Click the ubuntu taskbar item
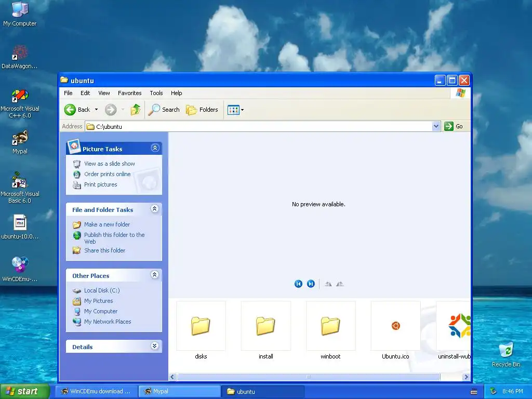This screenshot has height=399, width=532. point(263,391)
